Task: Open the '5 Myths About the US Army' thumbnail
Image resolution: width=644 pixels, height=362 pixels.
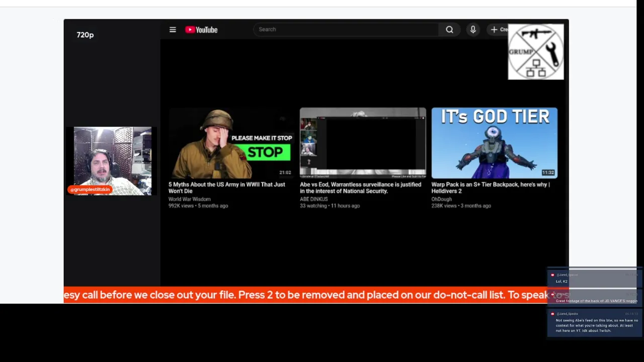Action: pos(231,143)
